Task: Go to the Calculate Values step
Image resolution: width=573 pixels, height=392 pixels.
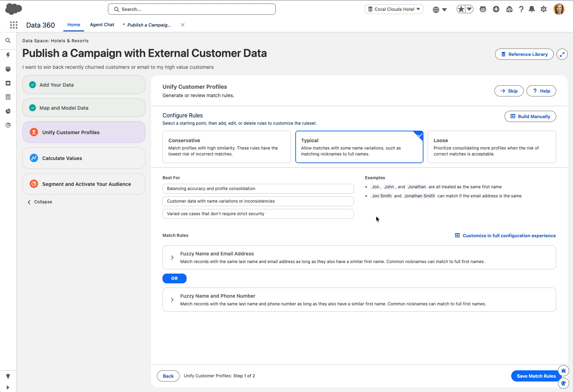Action: point(84,158)
